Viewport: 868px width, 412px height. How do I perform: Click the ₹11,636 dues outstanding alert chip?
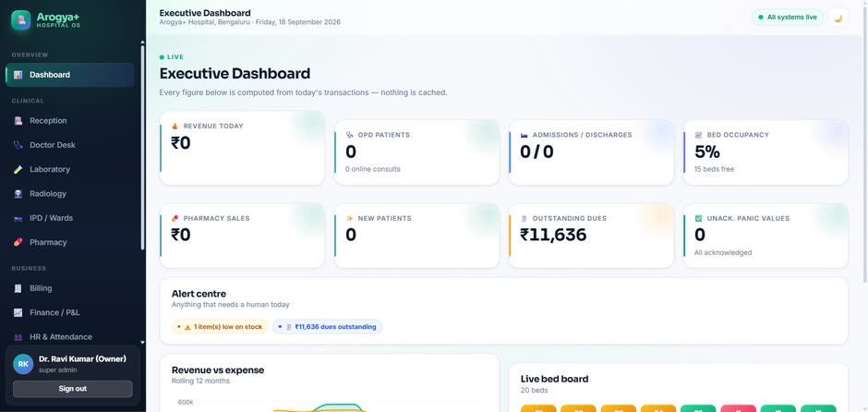click(327, 327)
